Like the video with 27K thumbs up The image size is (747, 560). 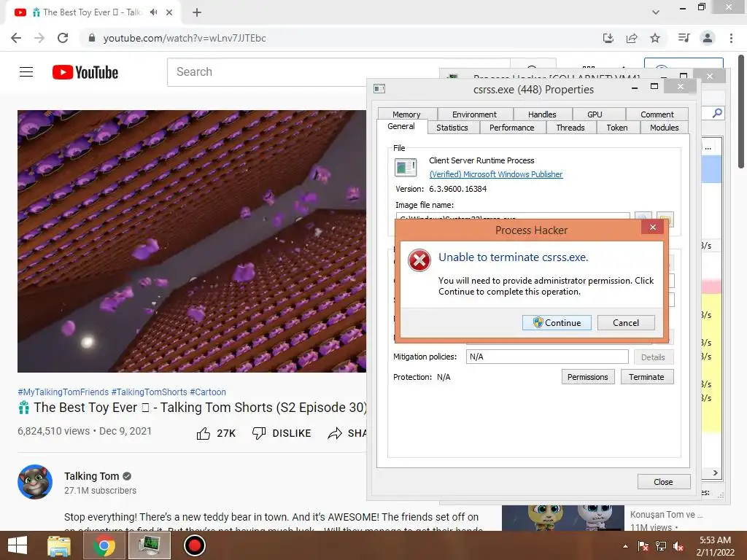click(x=216, y=433)
